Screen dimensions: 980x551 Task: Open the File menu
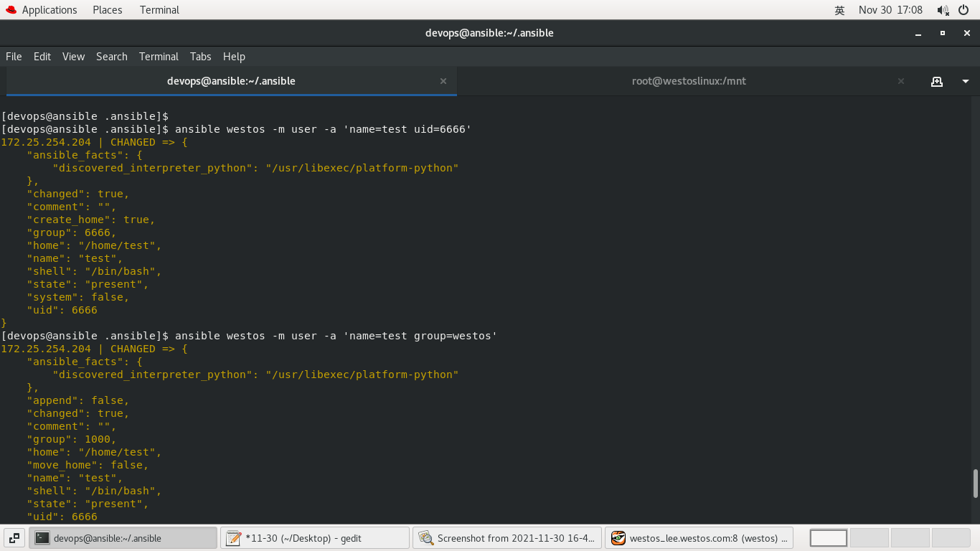[14, 57]
